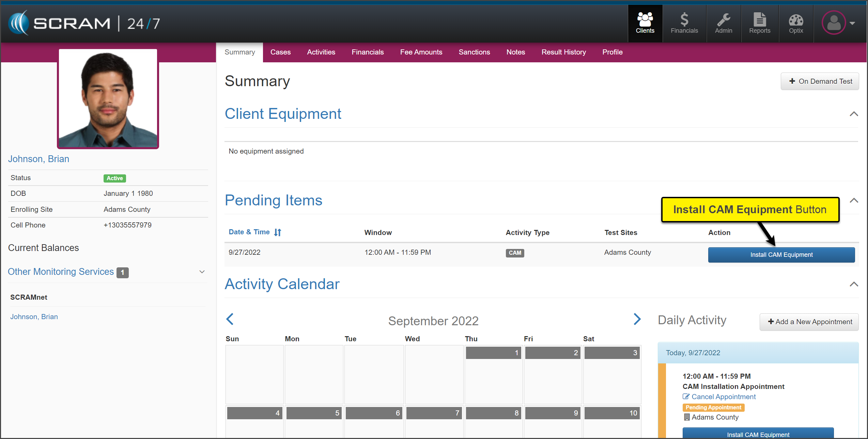This screenshot has width=868, height=439.
Task: Collapse the Pending Items section
Action: (854, 200)
